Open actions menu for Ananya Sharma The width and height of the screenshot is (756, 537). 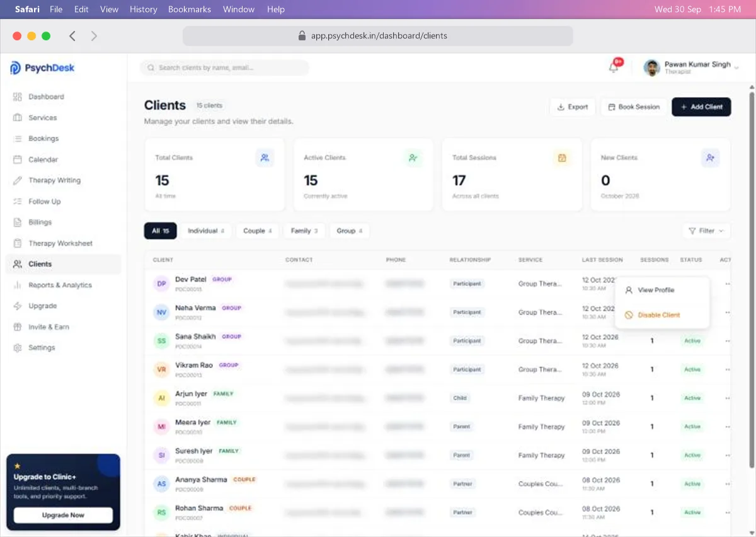point(728,484)
